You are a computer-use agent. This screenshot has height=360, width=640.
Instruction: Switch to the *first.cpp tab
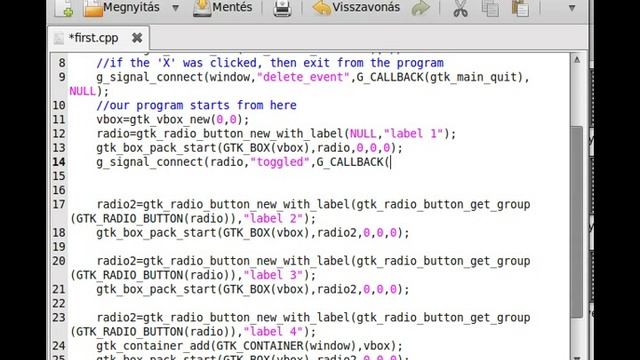tap(93, 38)
